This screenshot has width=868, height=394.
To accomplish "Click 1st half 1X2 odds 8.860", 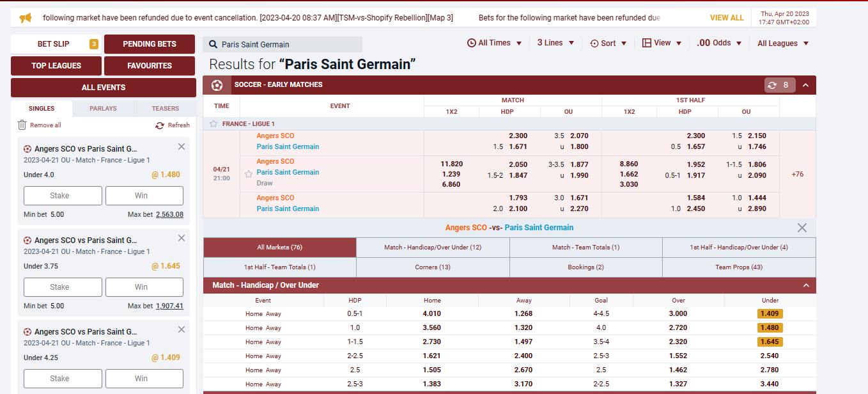I will point(629,164).
